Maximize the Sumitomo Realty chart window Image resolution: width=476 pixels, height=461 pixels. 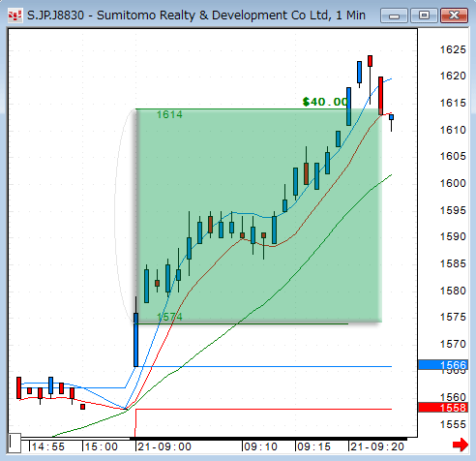(424, 15)
